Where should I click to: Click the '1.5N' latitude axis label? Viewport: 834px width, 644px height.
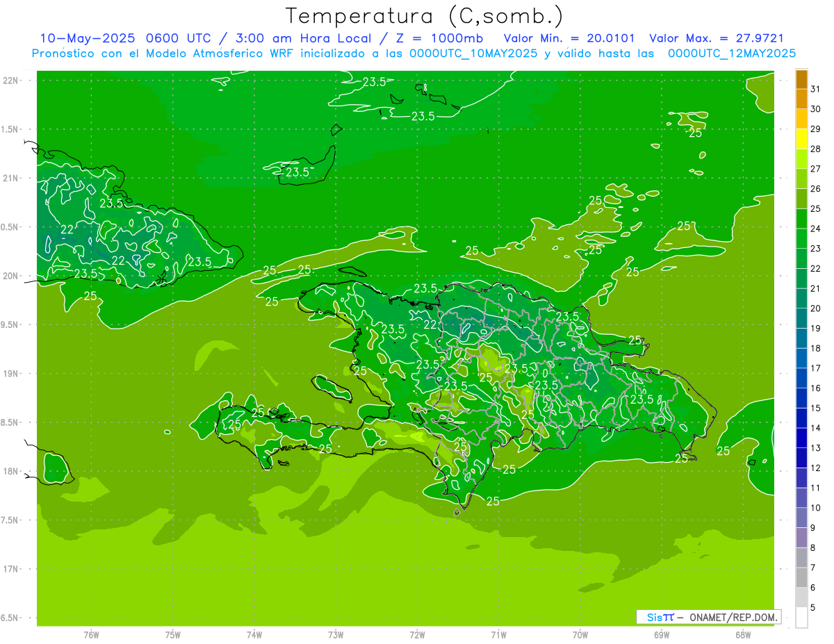(10, 129)
